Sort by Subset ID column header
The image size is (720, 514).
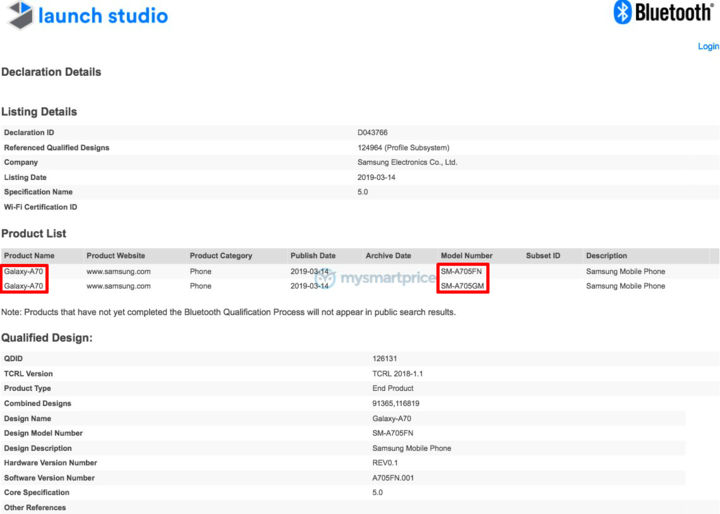click(x=543, y=256)
